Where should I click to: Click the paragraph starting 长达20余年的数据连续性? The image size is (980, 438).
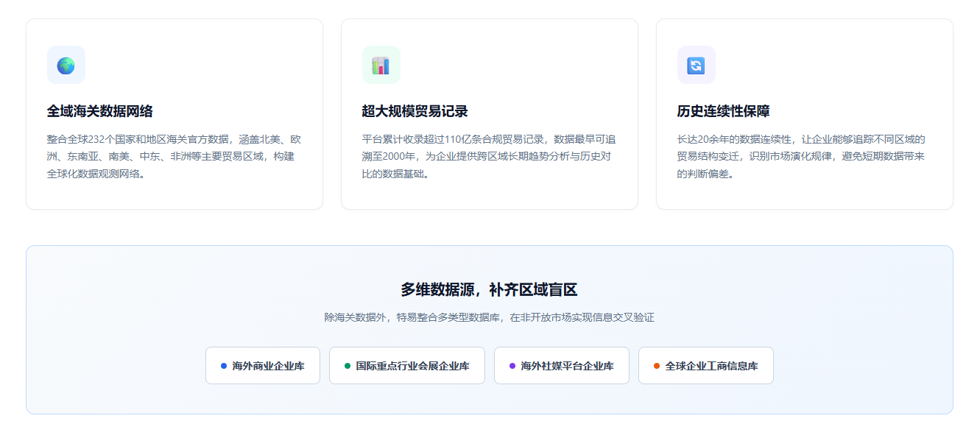[x=802, y=157]
